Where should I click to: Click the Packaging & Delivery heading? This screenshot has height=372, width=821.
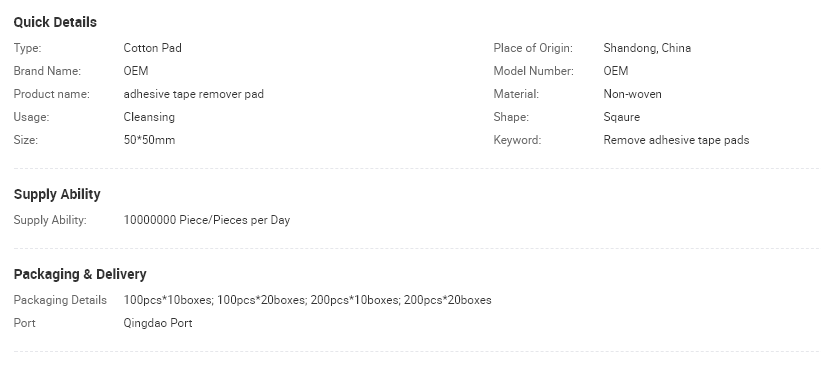click(x=80, y=275)
